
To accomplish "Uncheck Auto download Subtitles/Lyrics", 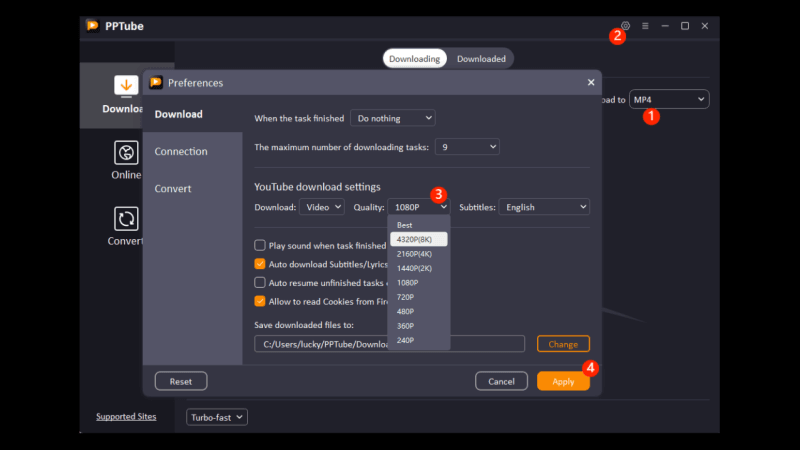I will click(x=260, y=264).
